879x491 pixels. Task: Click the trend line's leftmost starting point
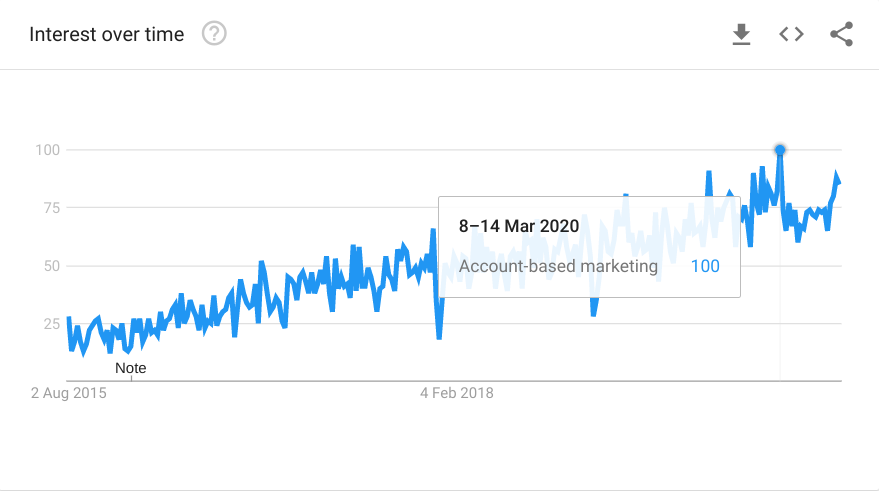point(68,318)
